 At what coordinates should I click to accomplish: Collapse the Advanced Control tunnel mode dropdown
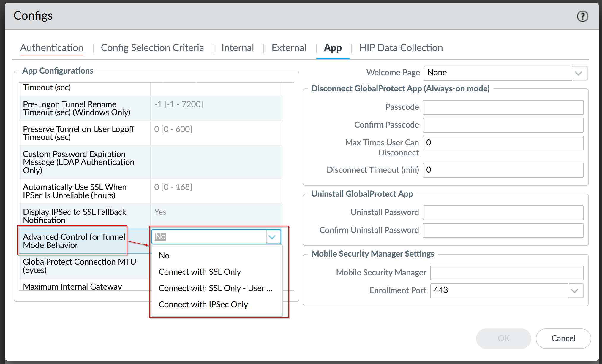pos(272,237)
